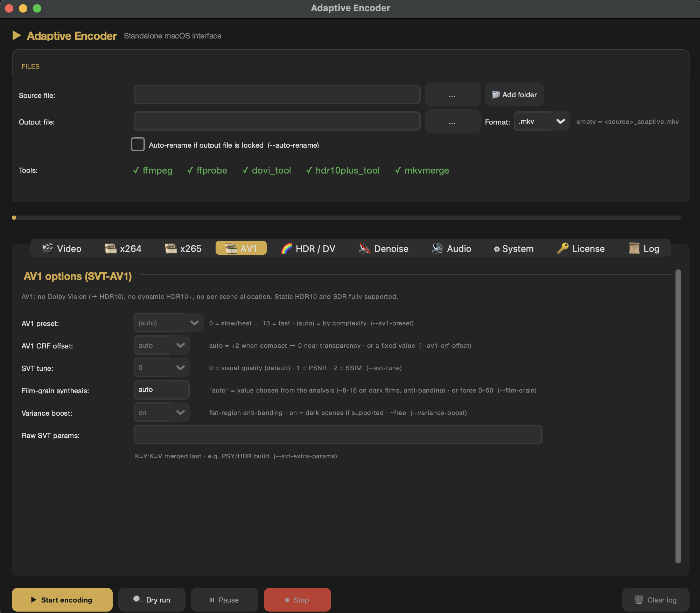Click the Clear log button
The height and width of the screenshot is (613, 700).
(656, 600)
